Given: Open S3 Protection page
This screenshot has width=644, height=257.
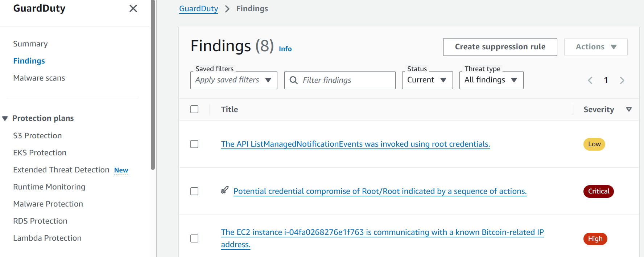Looking at the screenshot, I should click(x=37, y=136).
